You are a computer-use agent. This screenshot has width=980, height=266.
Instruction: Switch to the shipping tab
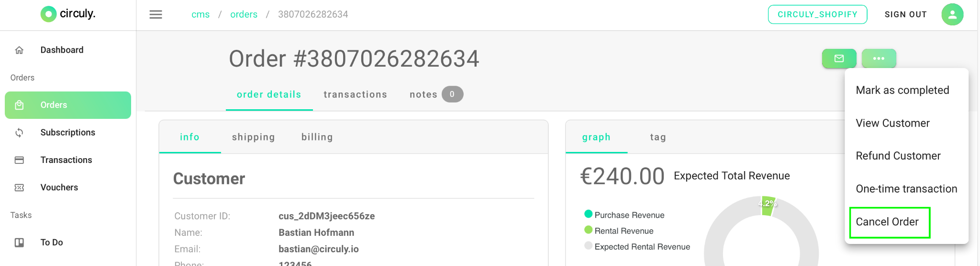point(253,137)
